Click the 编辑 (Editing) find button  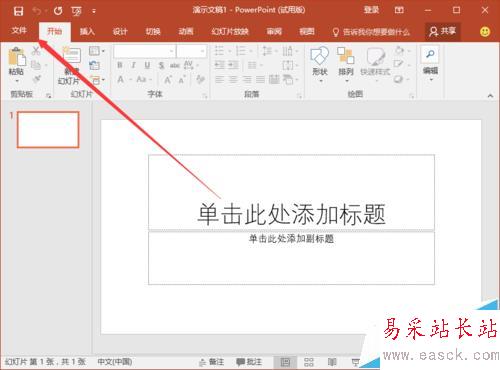(x=430, y=63)
